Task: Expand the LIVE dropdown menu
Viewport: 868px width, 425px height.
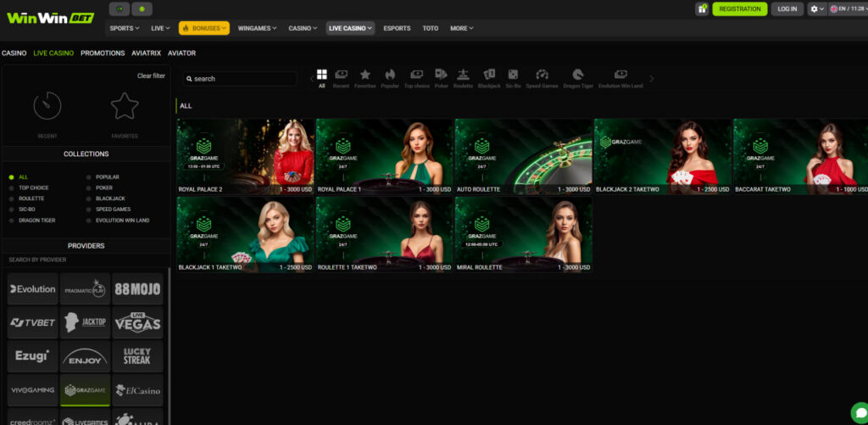Action: pos(160,28)
